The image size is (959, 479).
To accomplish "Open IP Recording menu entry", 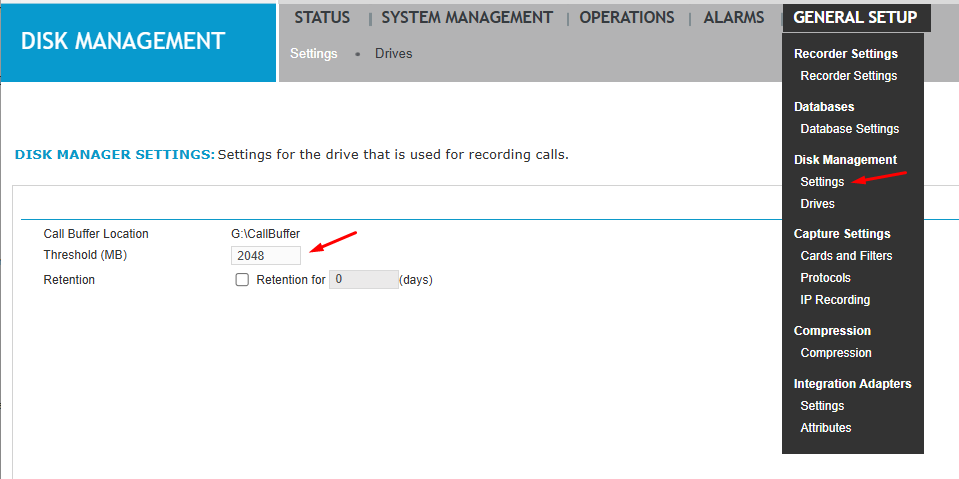I will click(x=835, y=300).
